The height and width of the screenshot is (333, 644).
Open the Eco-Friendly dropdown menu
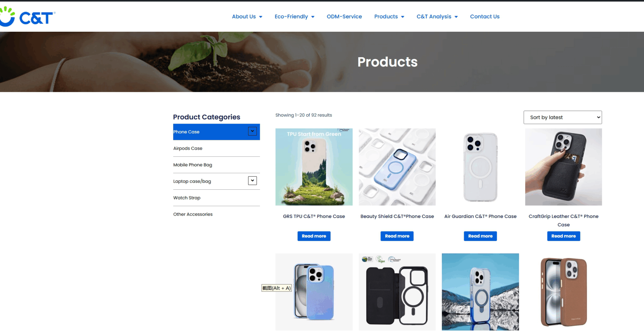pos(294,16)
